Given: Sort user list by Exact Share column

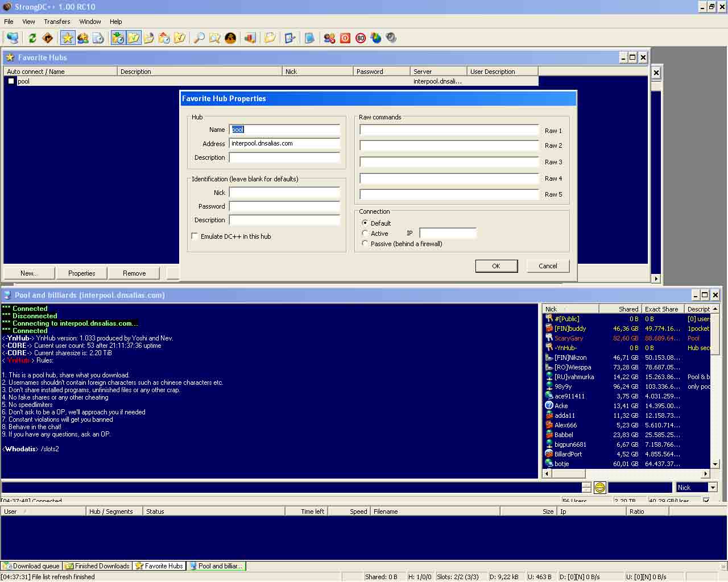Looking at the screenshot, I should (x=662, y=309).
